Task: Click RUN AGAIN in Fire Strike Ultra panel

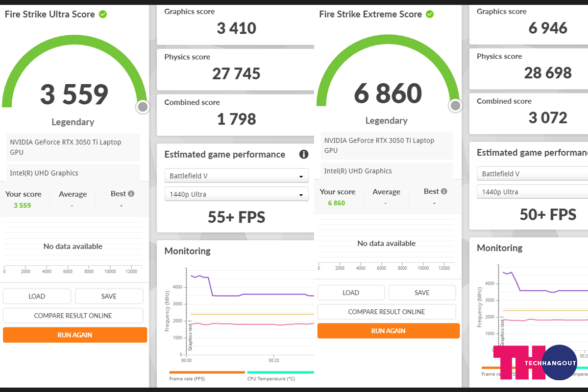Action: pos(75,335)
